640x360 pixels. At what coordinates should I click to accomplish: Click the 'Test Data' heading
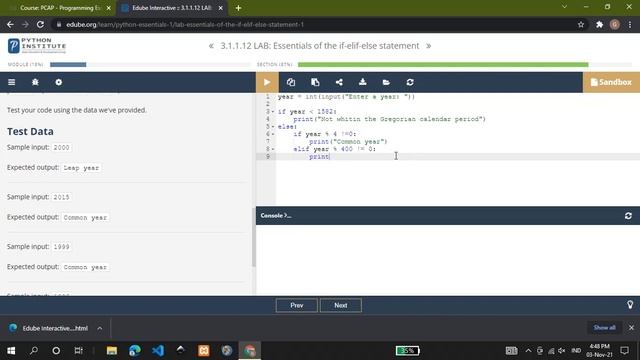click(30, 131)
